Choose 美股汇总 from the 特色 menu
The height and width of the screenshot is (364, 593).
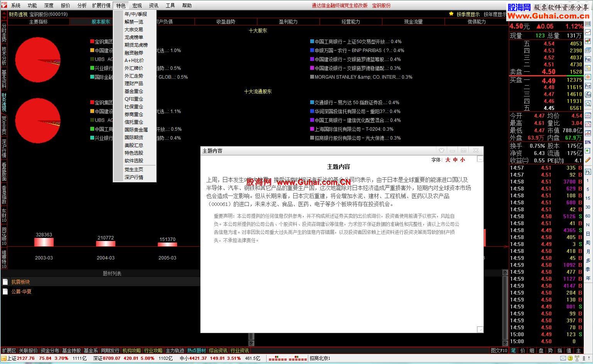(134, 145)
